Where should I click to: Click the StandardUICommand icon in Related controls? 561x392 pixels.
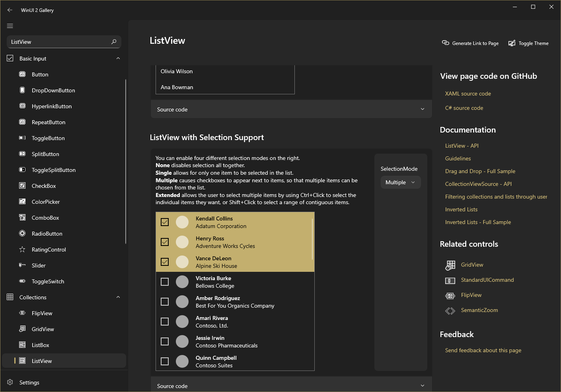click(450, 280)
